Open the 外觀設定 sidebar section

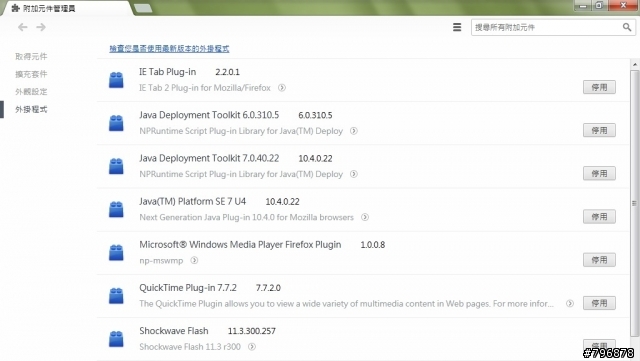31,91
